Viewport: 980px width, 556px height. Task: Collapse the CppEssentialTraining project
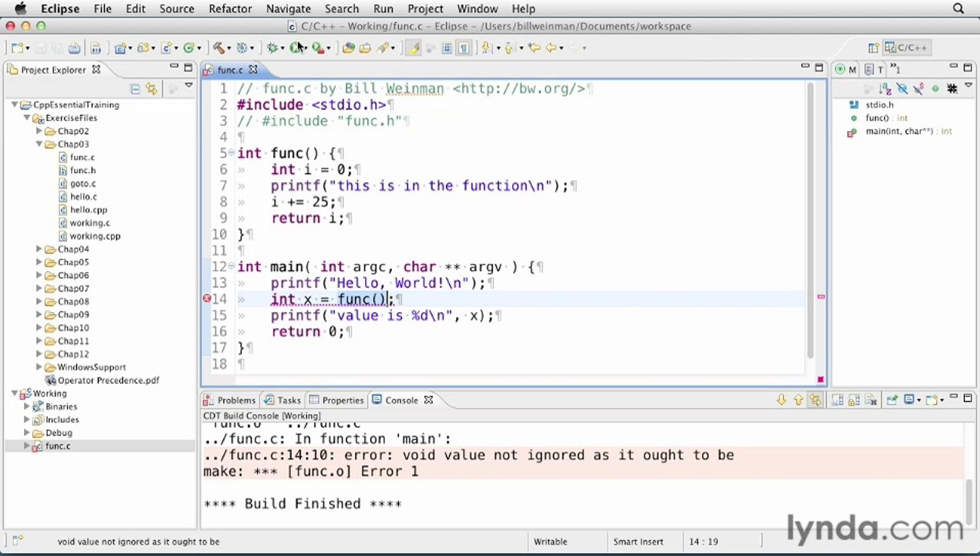pyautogui.click(x=15, y=105)
